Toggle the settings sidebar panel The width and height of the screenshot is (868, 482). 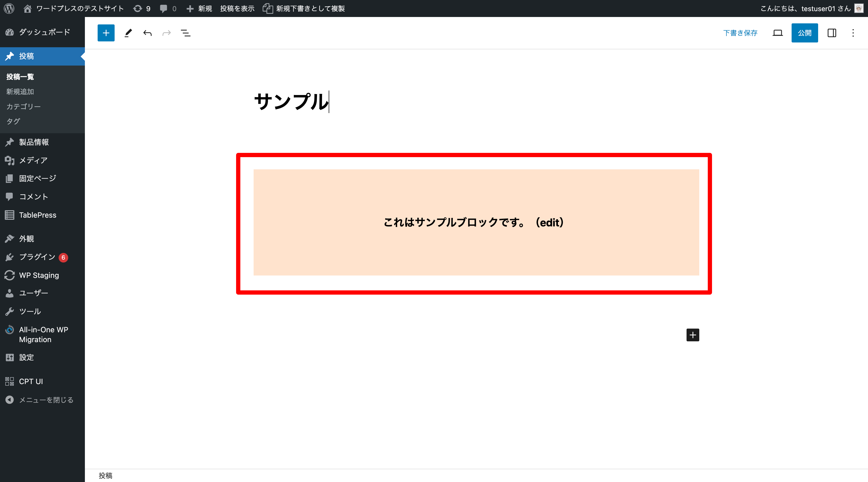(x=832, y=33)
